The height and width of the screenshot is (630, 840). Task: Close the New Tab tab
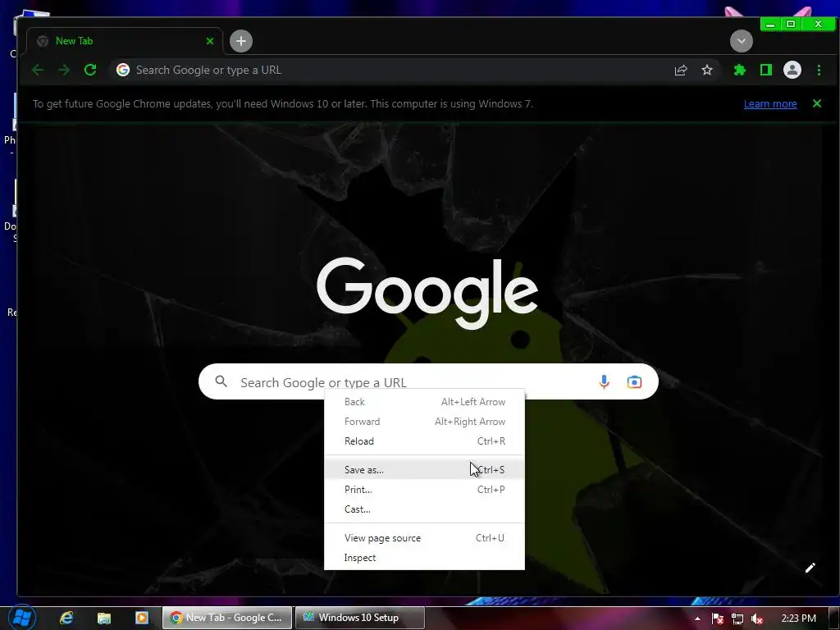coord(210,41)
